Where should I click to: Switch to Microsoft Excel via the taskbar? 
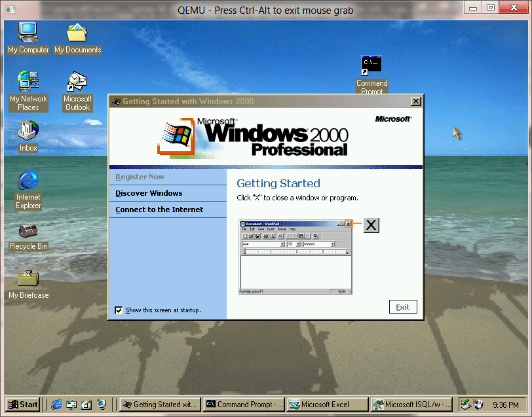[x=327, y=404]
